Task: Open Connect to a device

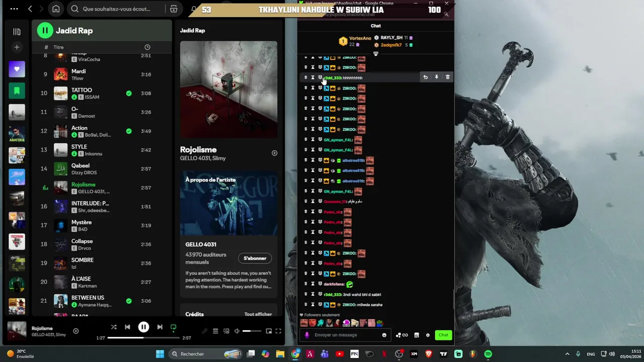Action: click(x=226, y=331)
